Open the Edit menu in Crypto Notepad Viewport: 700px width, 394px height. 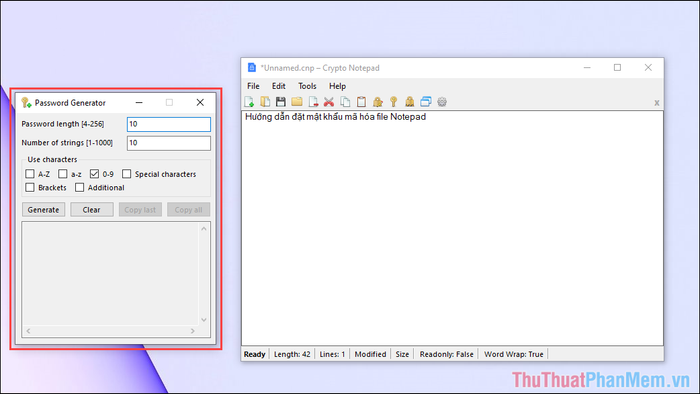pyautogui.click(x=279, y=86)
